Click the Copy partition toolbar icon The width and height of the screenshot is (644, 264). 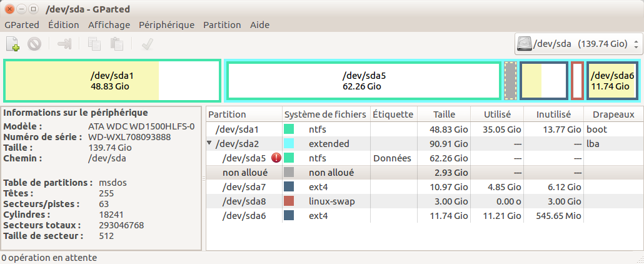pos(94,44)
